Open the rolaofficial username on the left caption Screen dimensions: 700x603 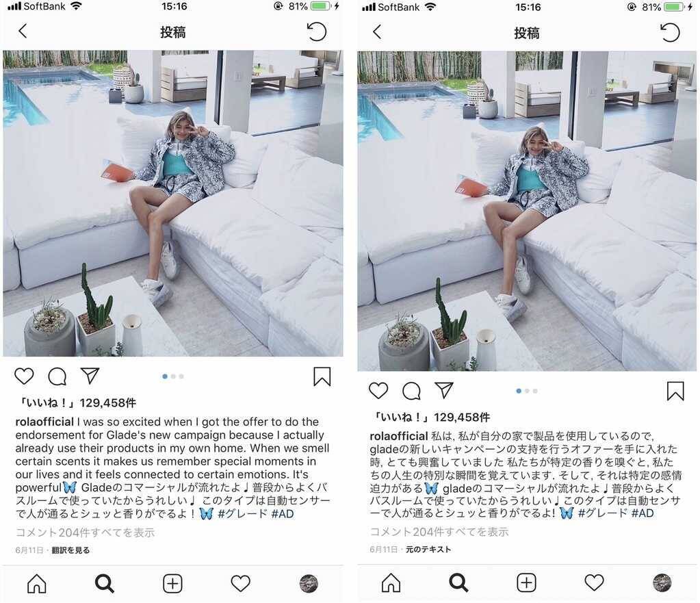44,422
